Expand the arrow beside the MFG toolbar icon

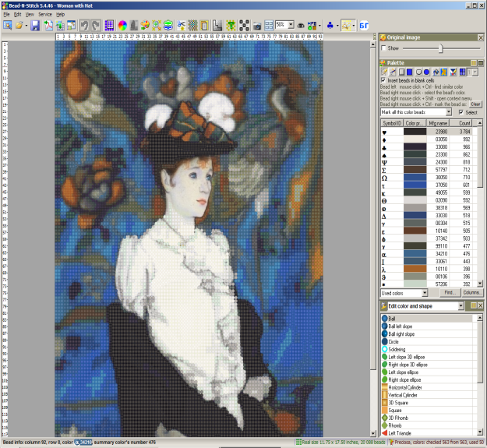(x=319, y=26)
